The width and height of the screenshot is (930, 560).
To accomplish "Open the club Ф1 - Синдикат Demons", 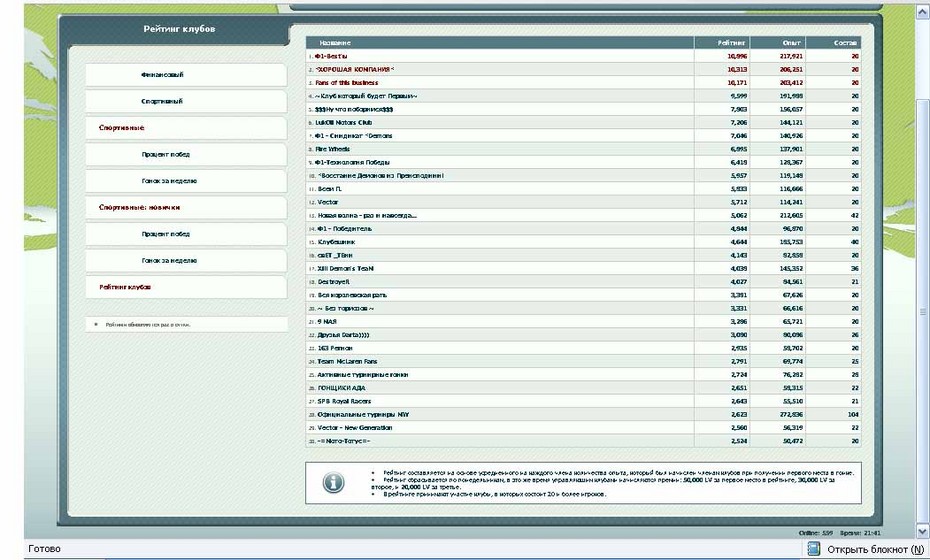I will pyautogui.click(x=353, y=136).
